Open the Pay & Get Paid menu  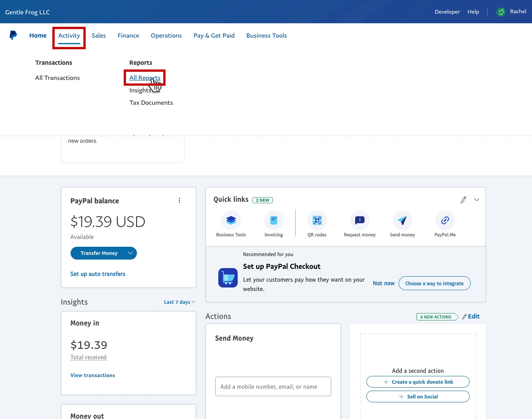[x=214, y=36]
